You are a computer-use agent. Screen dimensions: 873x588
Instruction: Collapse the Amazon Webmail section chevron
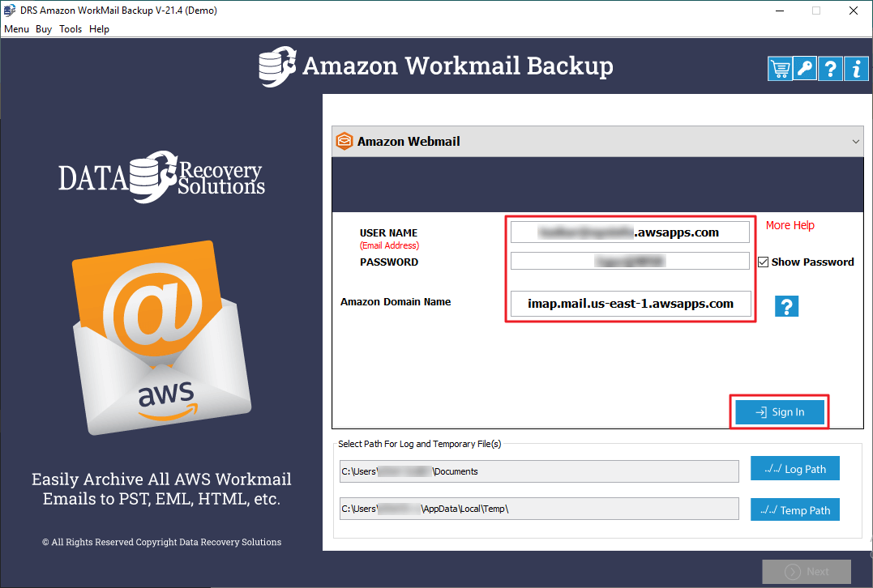click(x=855, y=141)
